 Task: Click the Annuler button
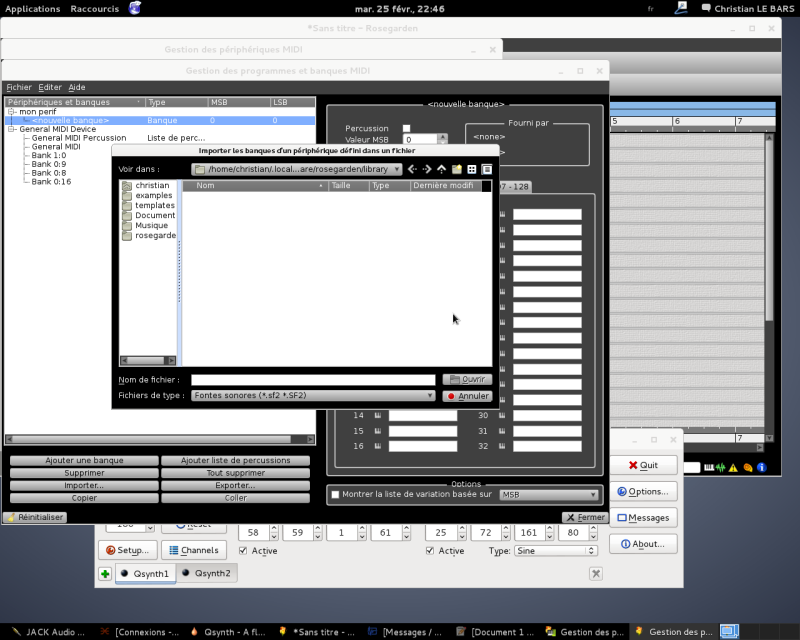(467, 396)
